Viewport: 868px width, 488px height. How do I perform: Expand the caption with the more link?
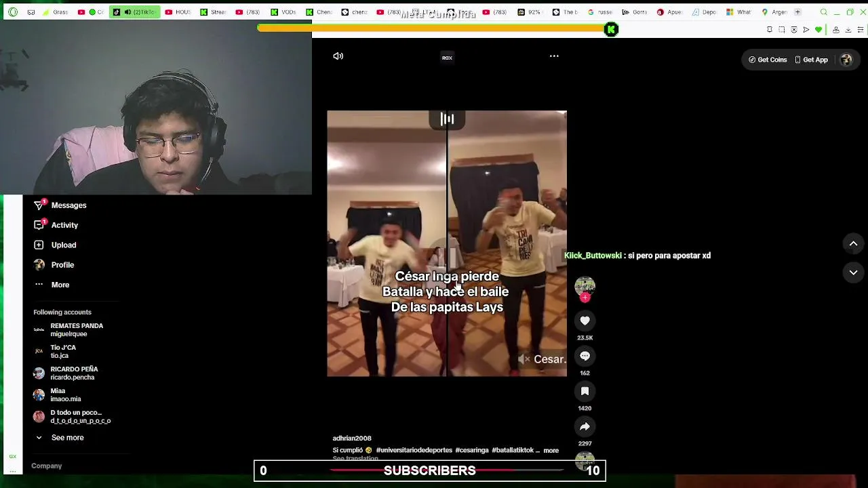coord(551,450)
